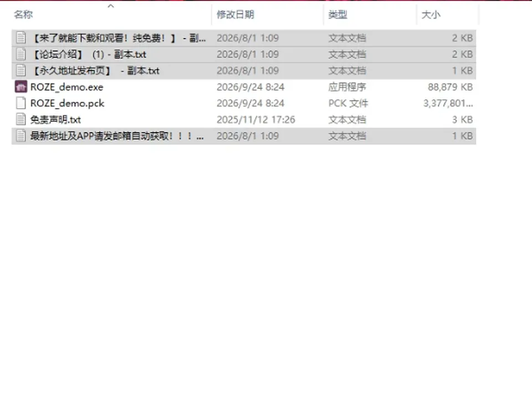Click the blank file icon of ROZE_demo.pck
The image size is (532, 402).
pyautogui.click(x=21, y=103)
